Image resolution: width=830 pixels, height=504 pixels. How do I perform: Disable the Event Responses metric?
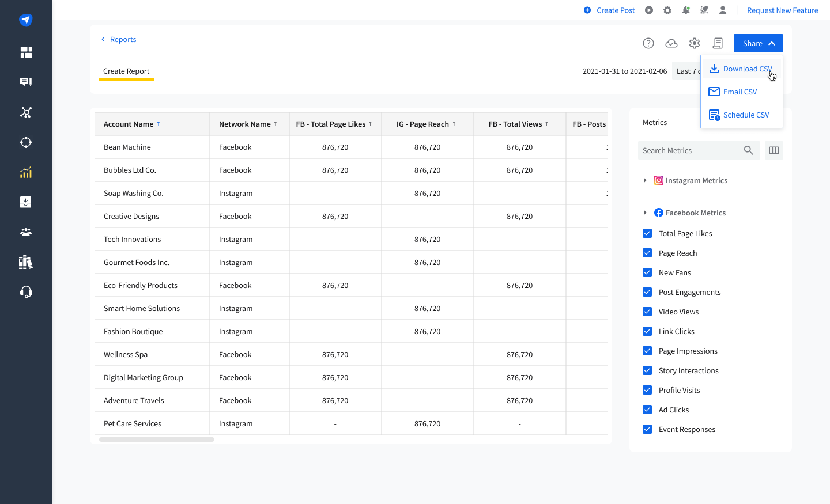point(647,429)
